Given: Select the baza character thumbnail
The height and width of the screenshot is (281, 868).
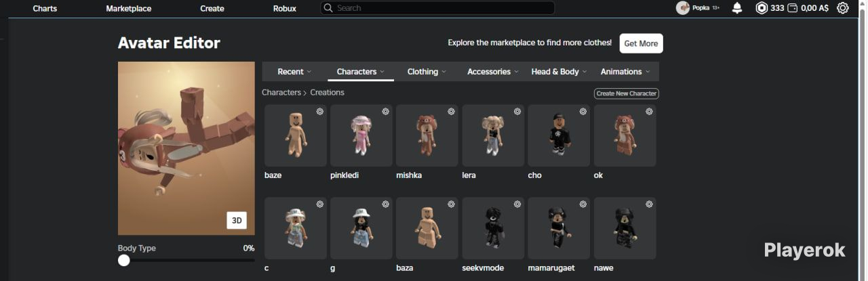Looking at the screenshot, I should pyautogui.click(x=427, y=228).
